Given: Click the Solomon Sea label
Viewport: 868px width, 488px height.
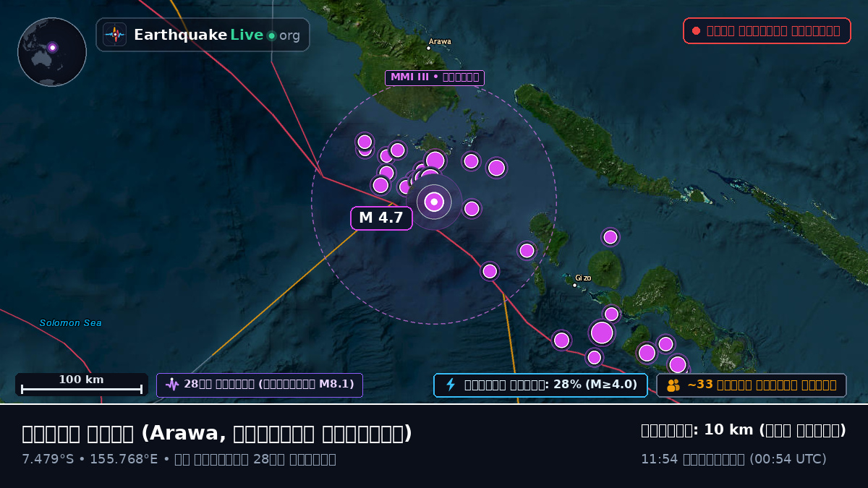Looking at the screenshot, I should pos(71,323).
